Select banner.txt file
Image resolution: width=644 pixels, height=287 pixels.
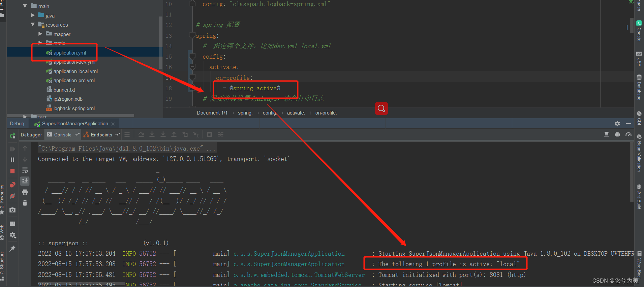(61, 90)
